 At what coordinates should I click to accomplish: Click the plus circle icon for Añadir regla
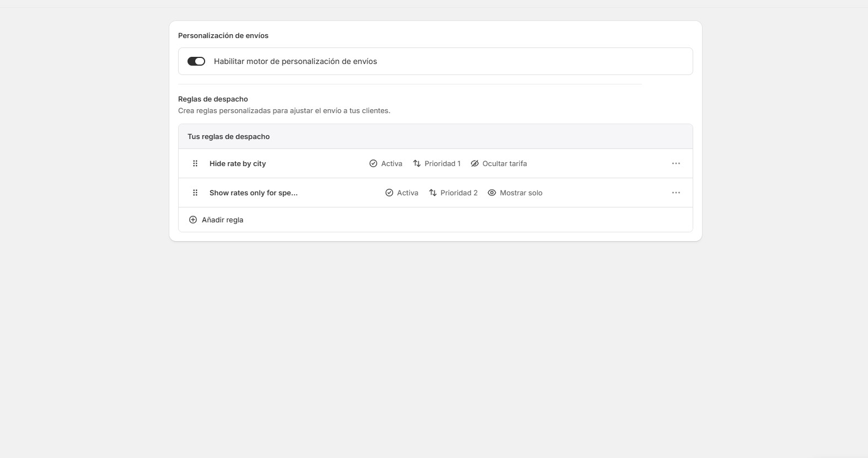[x=193, y=220]
